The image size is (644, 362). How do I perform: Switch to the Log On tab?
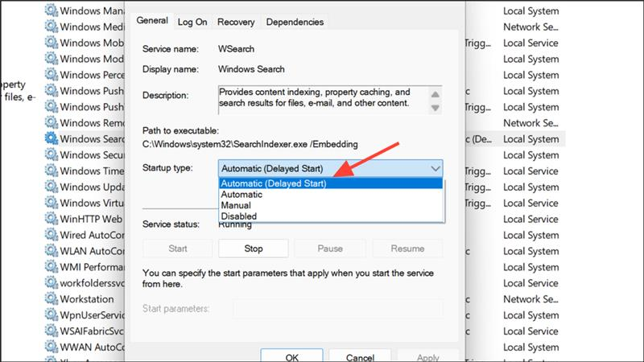pyautogui.click(x=192, y=23)
